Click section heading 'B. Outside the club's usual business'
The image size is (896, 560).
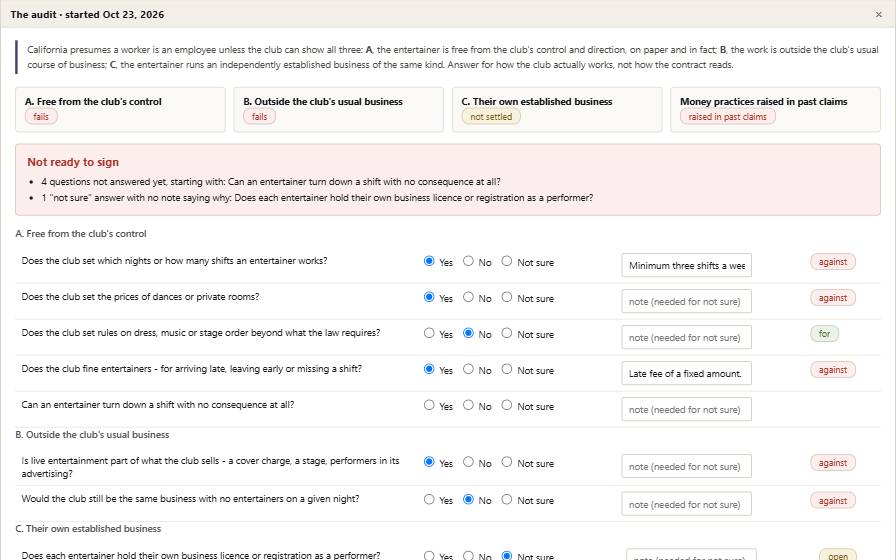pos(93,435)
